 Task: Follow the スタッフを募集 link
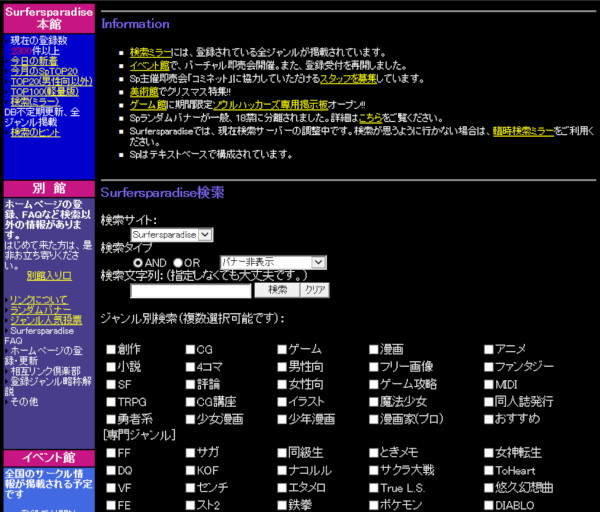[348, 78]
